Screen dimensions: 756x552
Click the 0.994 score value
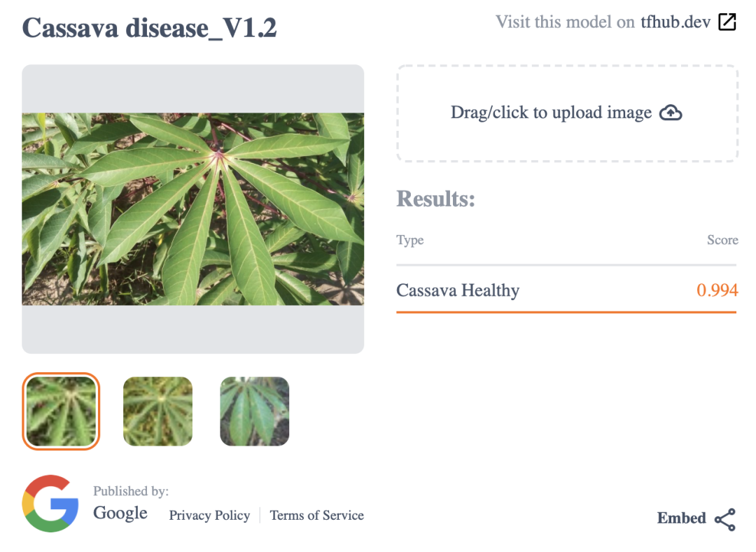pos(717,290)
